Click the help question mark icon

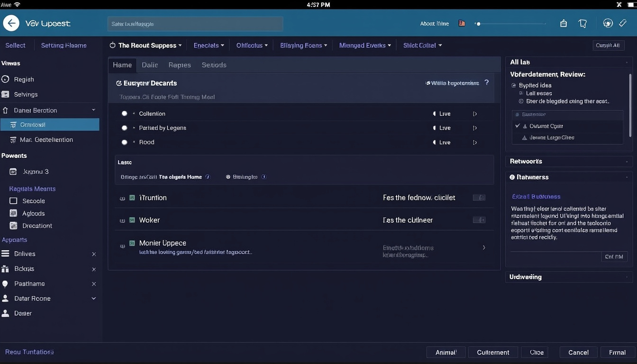486,82
